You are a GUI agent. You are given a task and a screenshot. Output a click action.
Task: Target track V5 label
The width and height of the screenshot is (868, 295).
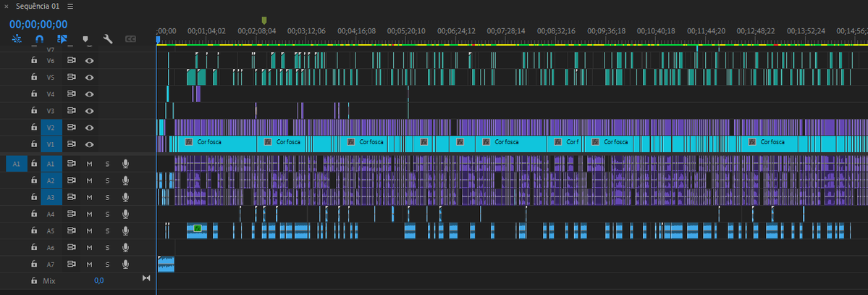coord(51,77)
